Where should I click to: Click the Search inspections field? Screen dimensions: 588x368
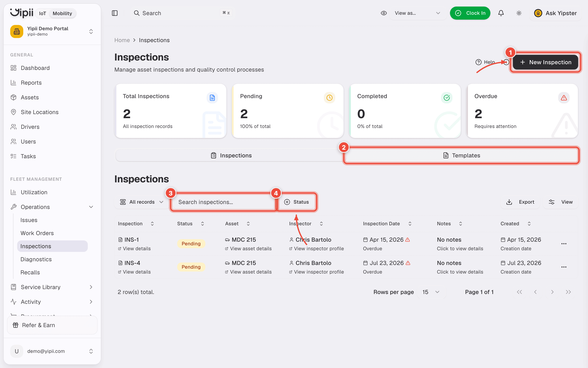pos(224,202)
